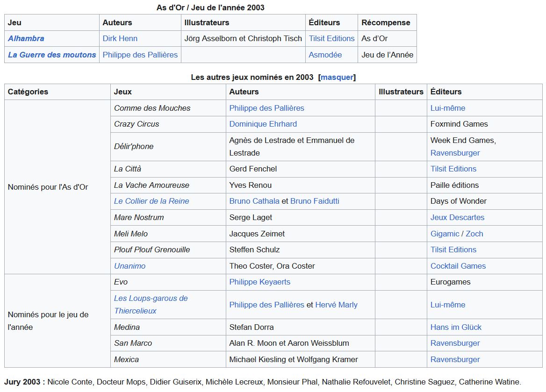546x392 pixels.
Task: Open Le Collier de la Reine link
Action: (x=151, y=201)
